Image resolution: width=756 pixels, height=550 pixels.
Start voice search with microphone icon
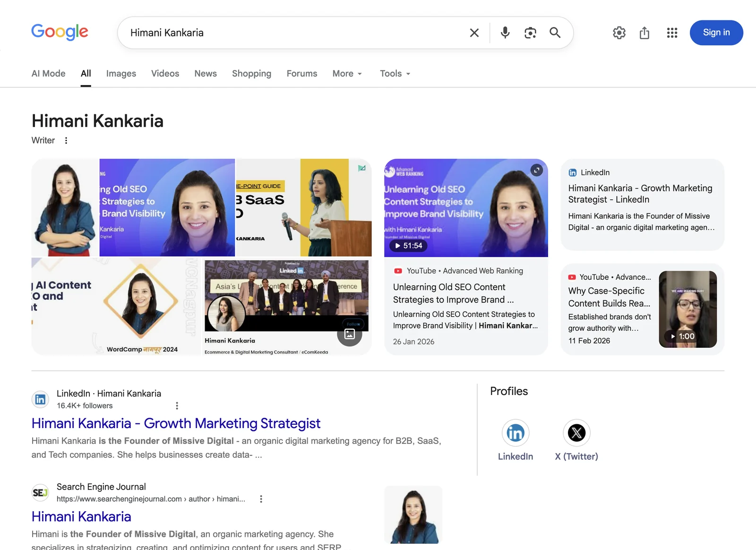pyautogui.click(x=505, y=33)
